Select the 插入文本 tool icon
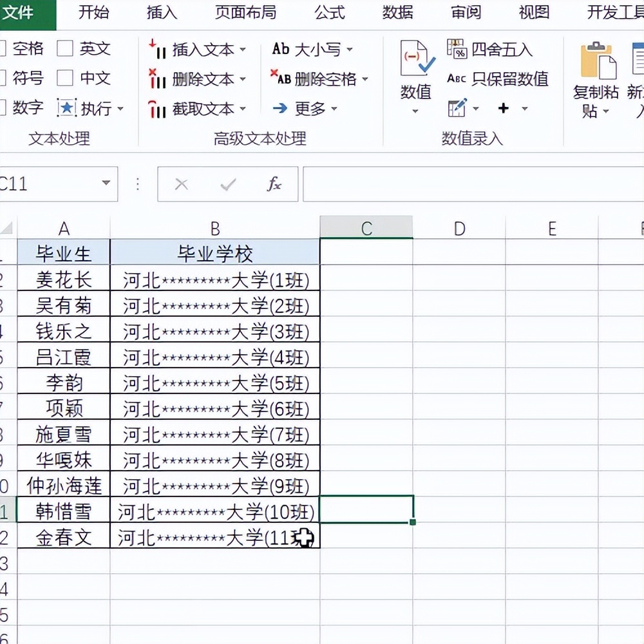The height and width of the screenshot is (644, 644). click(x=158, y=50)
